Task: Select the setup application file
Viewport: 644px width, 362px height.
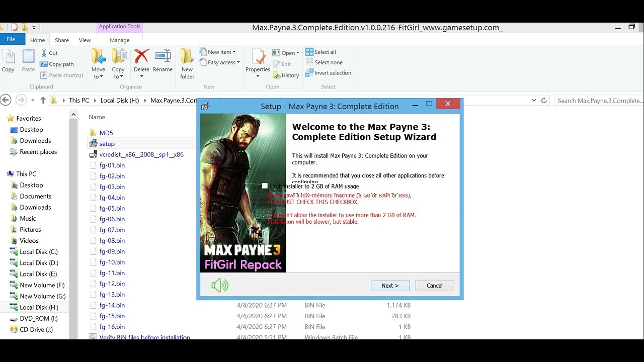Action: pos(107,144)
